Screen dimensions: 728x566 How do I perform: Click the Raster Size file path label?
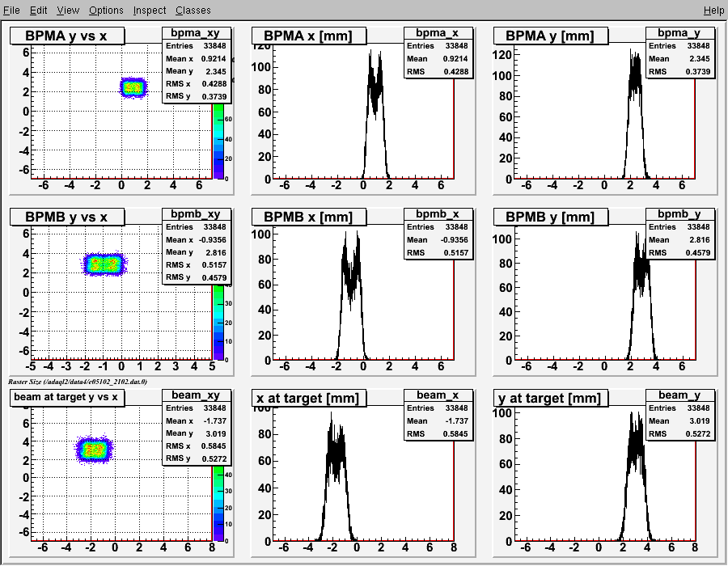tap(78, 382)
